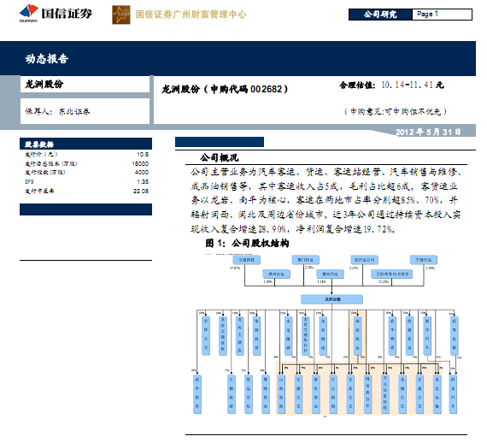Click the 发行股数(万股) row label
487x448 pixels.
coord(45,172)
